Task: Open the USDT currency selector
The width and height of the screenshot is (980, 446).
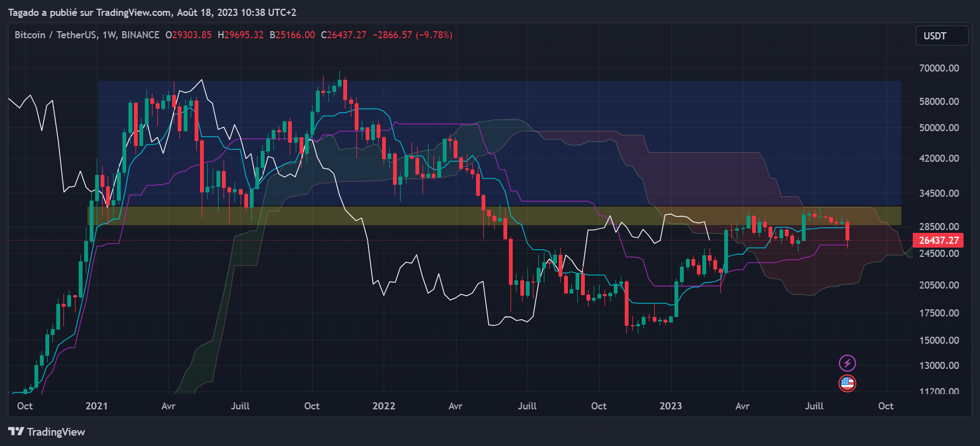Action: click(x=942, y=36)
